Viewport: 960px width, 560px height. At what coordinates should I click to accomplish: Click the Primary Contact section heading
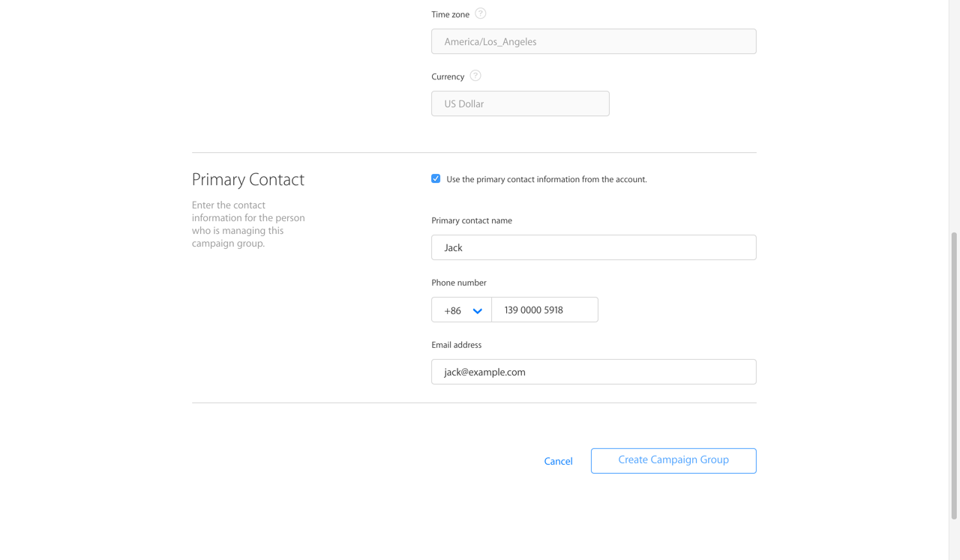pos(247,179)
